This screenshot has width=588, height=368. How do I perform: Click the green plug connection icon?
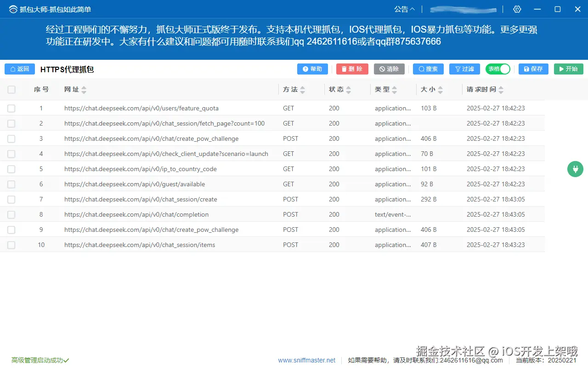click(575, 169)
